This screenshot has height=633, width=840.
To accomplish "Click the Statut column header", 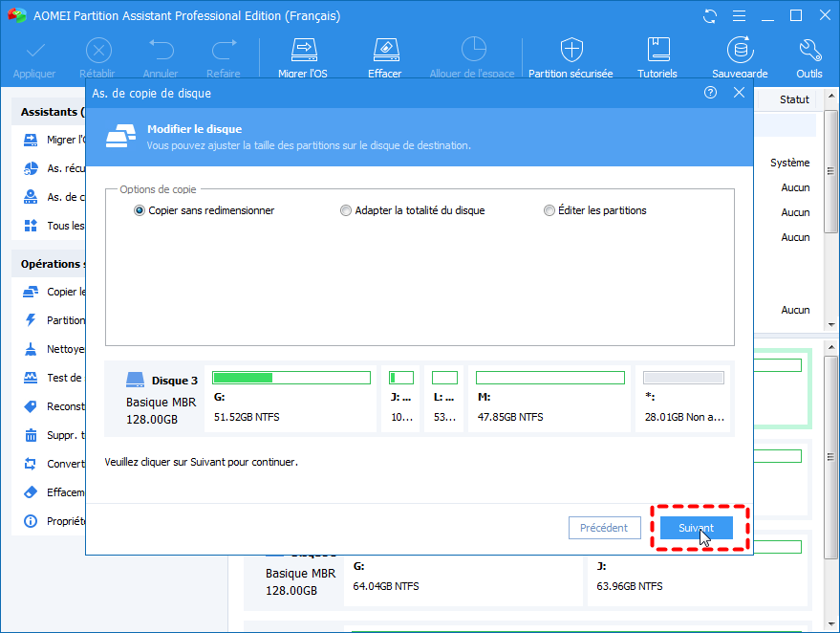I will pyautogui.click(x=794, y=99).
